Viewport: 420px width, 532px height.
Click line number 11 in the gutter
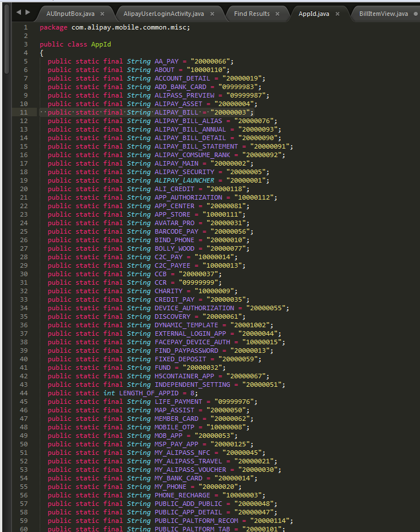[x=24, y=112]
